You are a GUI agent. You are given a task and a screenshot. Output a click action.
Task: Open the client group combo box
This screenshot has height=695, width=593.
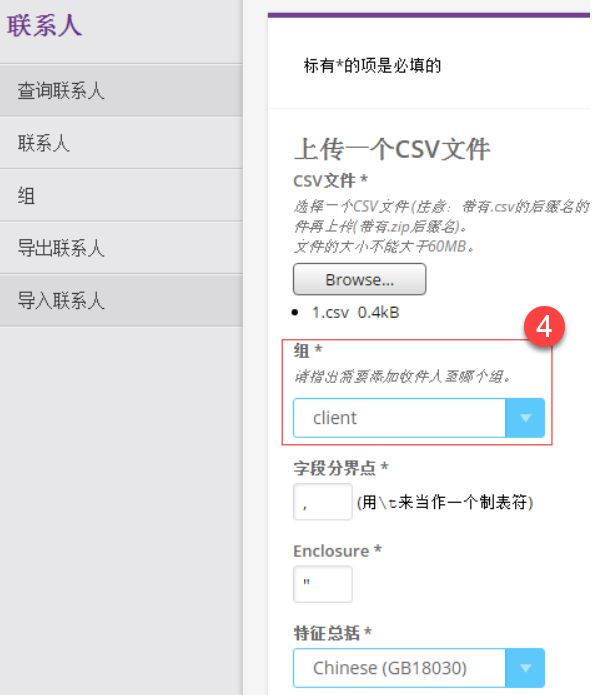pos(419,418)
